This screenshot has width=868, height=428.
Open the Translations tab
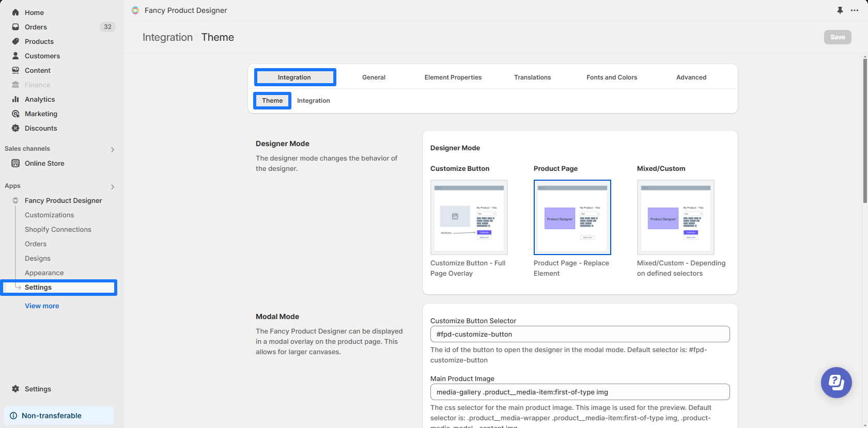tap(532, 77)
